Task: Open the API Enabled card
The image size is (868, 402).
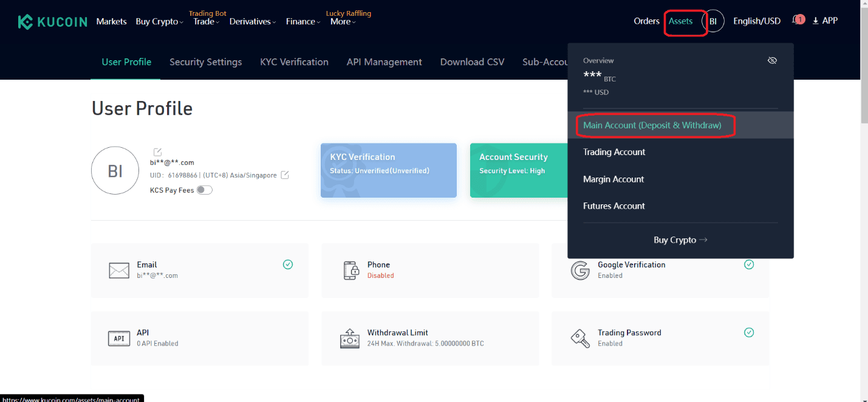Action: click(x=200, y=338)
